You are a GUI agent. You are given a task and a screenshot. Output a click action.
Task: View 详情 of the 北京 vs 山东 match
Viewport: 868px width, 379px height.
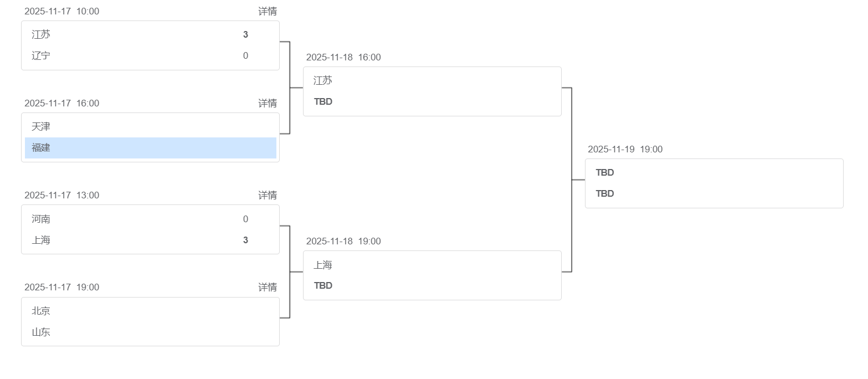[x=268, y=287]
